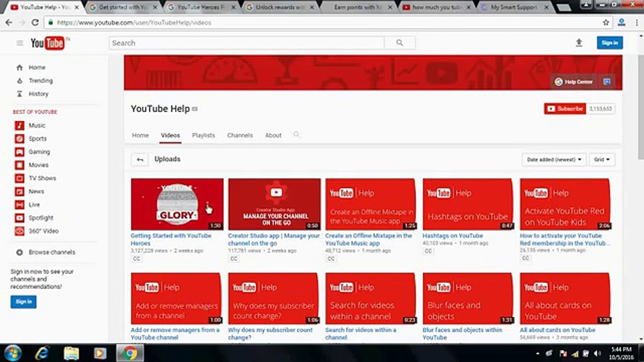Reload the page
The image size is (644, 362).
[x=35, y=23]
